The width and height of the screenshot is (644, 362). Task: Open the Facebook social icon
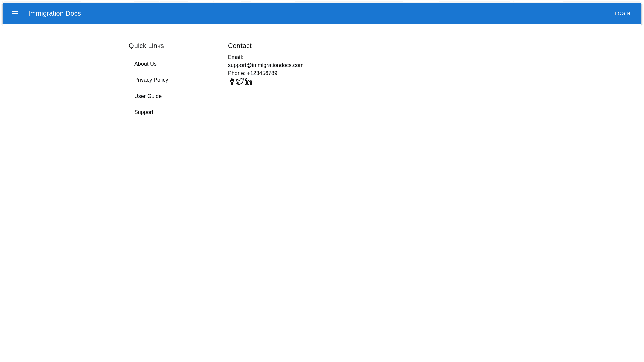coord(232,81)
